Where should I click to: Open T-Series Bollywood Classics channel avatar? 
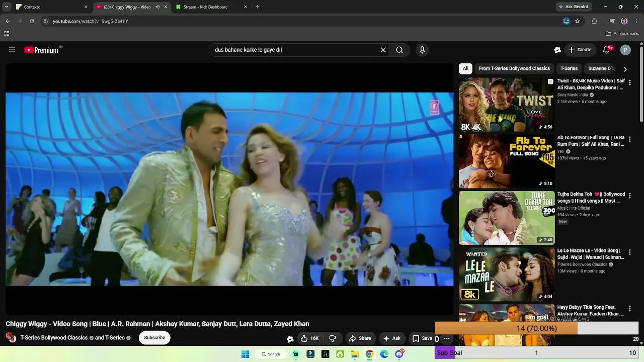[x=11, y=337]
